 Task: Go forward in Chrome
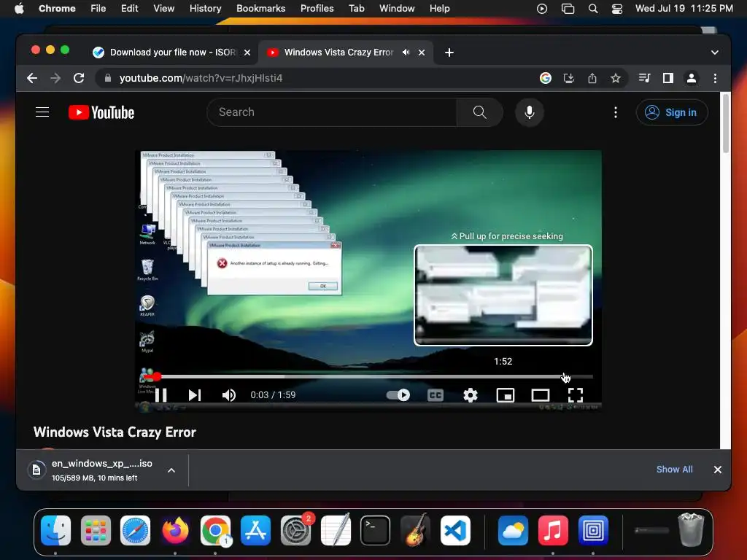(55, 78)
